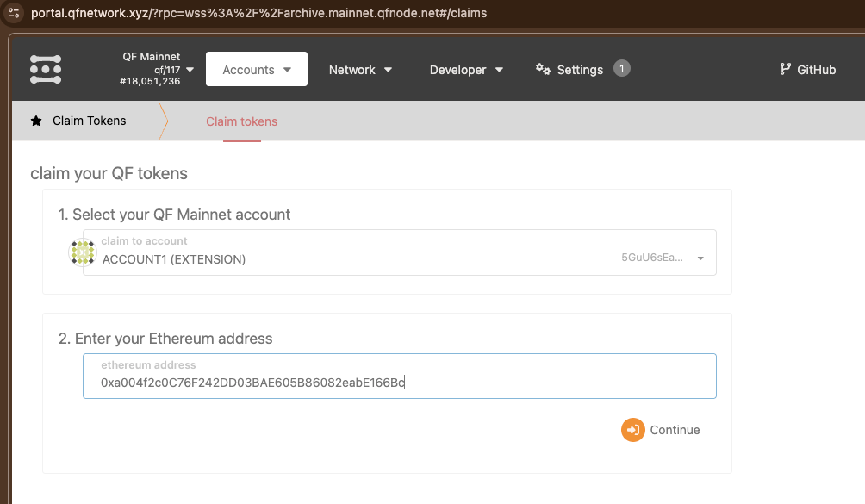Click the QF network logo
Viewport: 865px width, 504px height.
pos(46,70)
